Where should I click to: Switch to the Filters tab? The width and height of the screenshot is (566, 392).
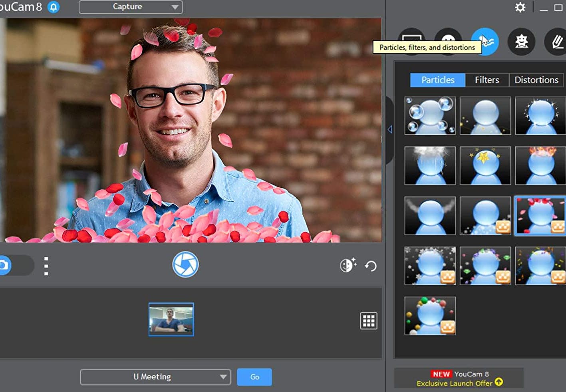(x=487, y=80)
